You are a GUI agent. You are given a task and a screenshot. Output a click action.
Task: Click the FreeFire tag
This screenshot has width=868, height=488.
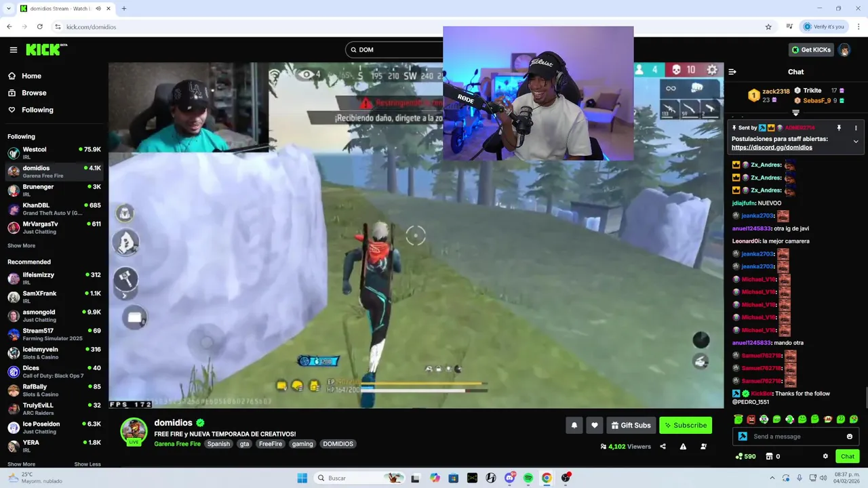click(x=270, y=444)
